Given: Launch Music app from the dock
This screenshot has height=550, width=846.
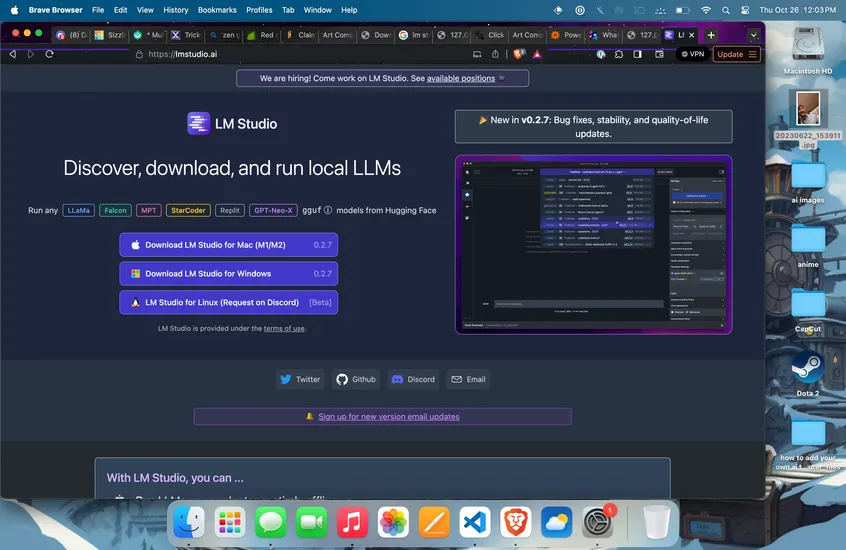Looking at the screenshot, I should pos(351,521).
